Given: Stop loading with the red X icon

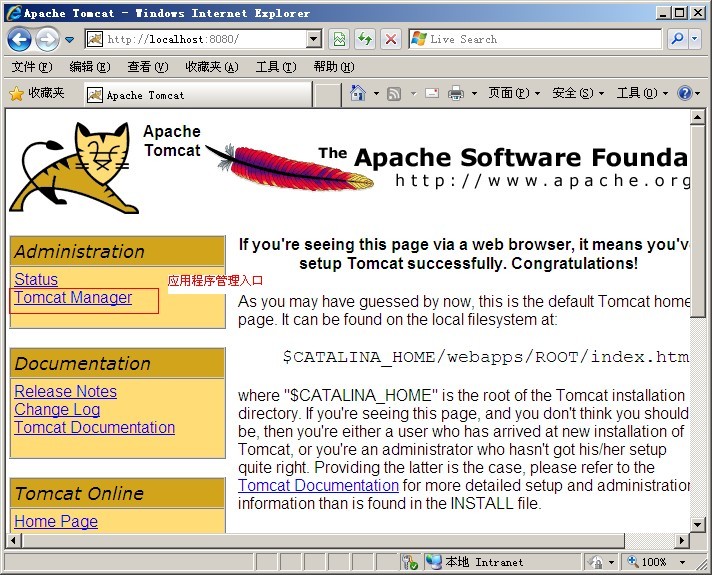Looking at the screenshot, I should (391, 40).
